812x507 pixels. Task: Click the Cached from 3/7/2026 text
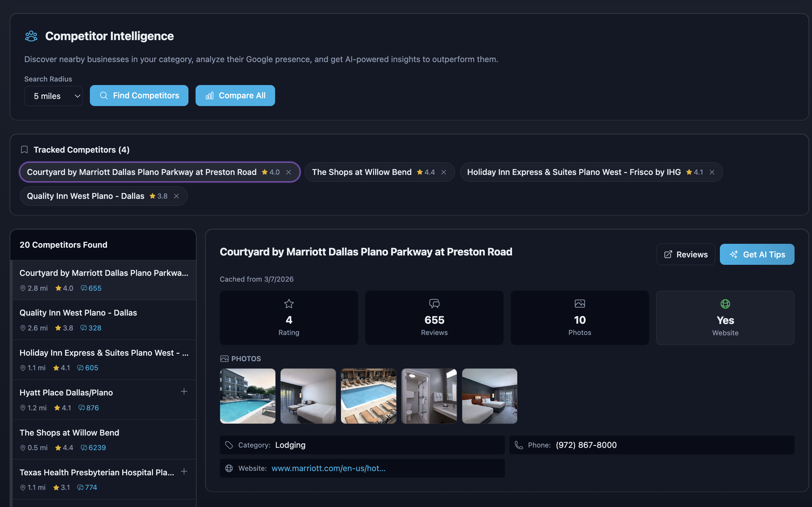tap(257, 279)
